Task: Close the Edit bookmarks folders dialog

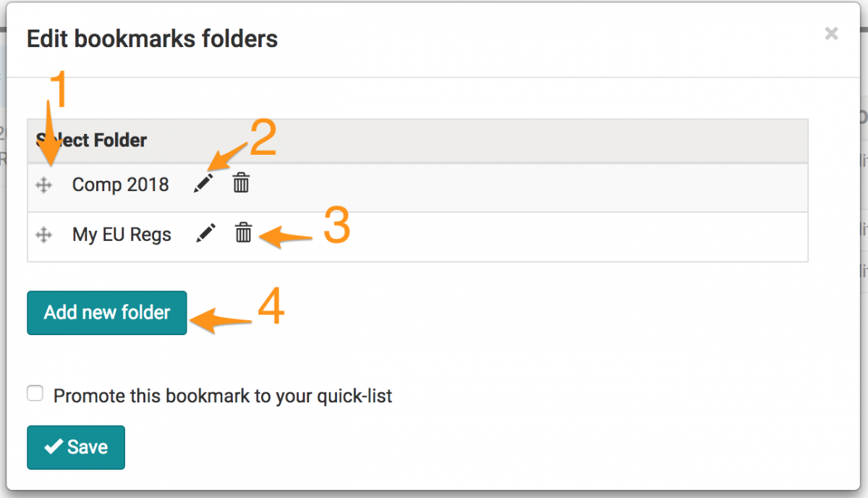Action: click(831, 33)
